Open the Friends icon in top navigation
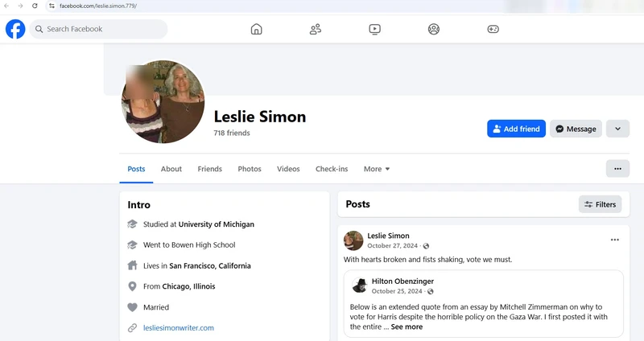This screenshot has height=341, width=644. (316, 29)
